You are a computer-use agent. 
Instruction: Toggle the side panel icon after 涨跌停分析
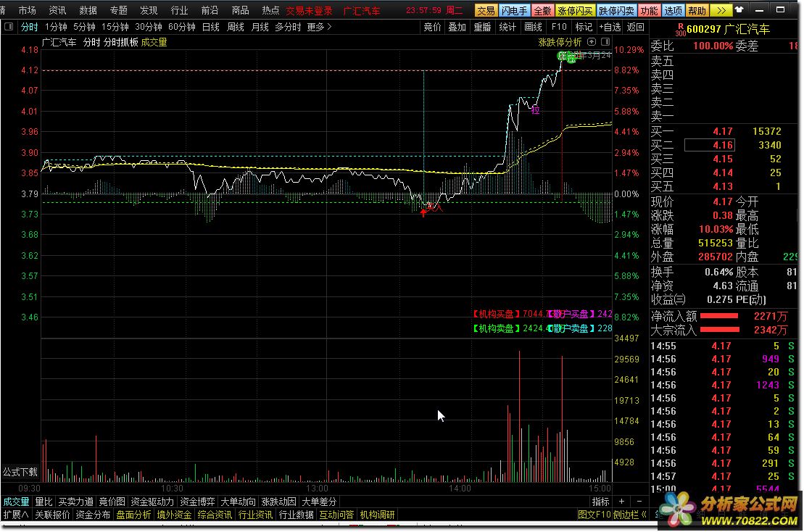click(604, 42)
